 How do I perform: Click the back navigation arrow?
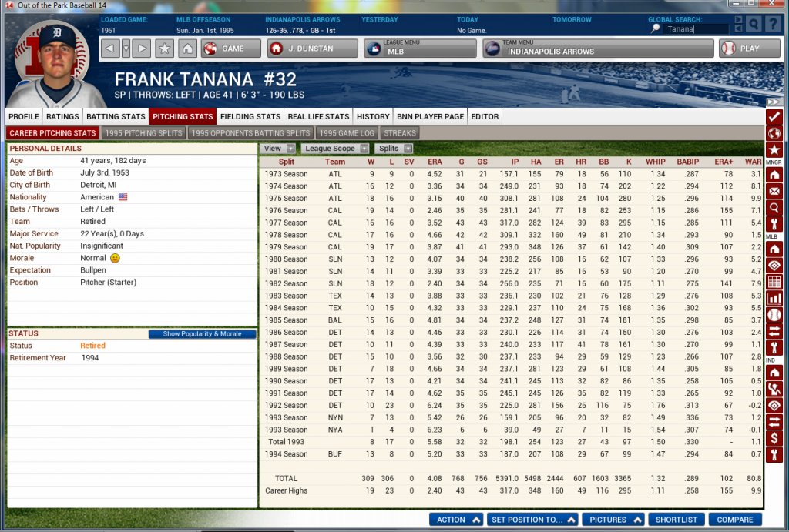coord(110,49)
